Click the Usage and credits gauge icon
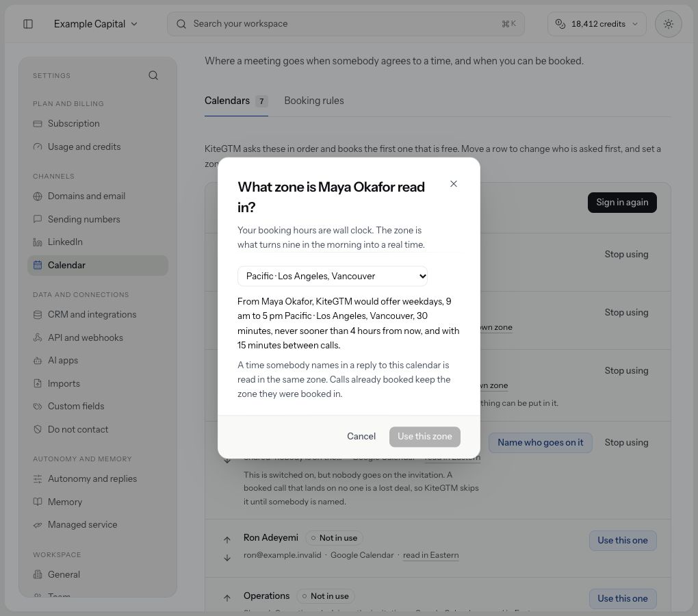This screenshot has width=698, height=616. [x=38, y=147]
